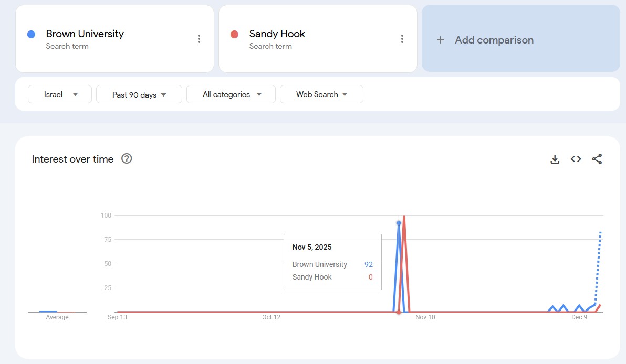Click the 100 y-axis label
This screenshot has width=626, height=364.
pos(106,215)
